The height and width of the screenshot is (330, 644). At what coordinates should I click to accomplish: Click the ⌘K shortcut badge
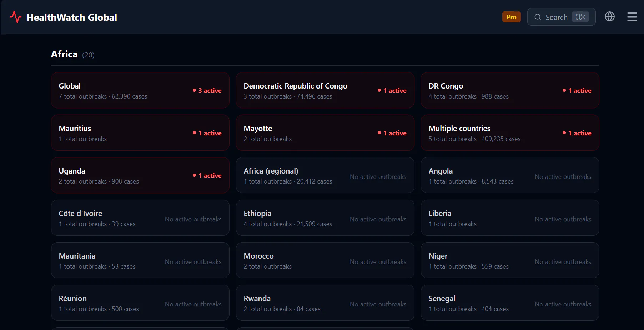click(580, 17)
